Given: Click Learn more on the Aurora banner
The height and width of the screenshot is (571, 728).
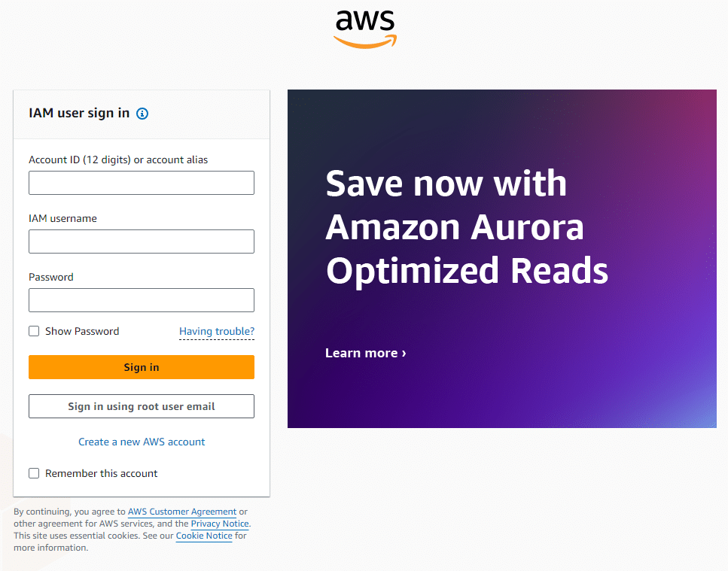Looking at the screenshot, I should point(365,353).
